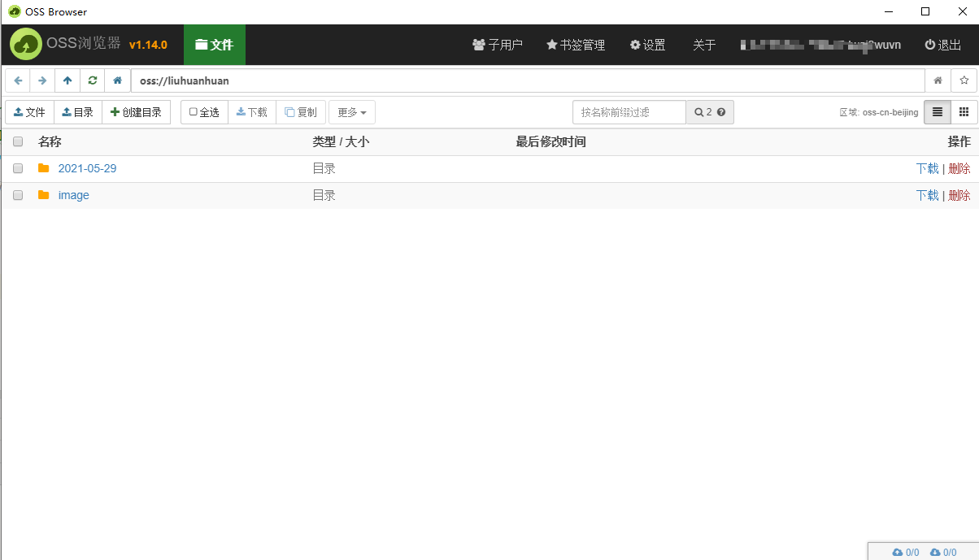The height and width of the screenshot is (560, 979).
Task: Upload a directory with 目录 button
Action: tap(78, 112)
